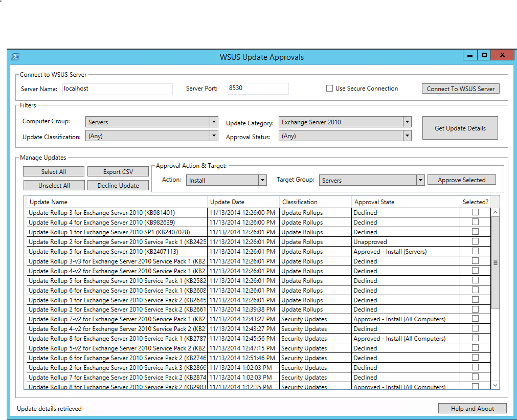Sort by Approval State column header

pos(406,202)
